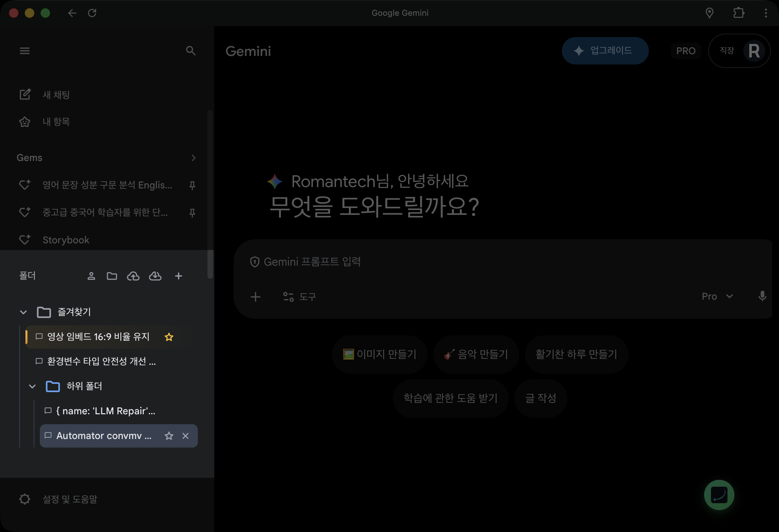This screenshot has width=779, height=532.
Task: Open the 도구 (tools) selector in prompt bar
Action: point(300,297)
